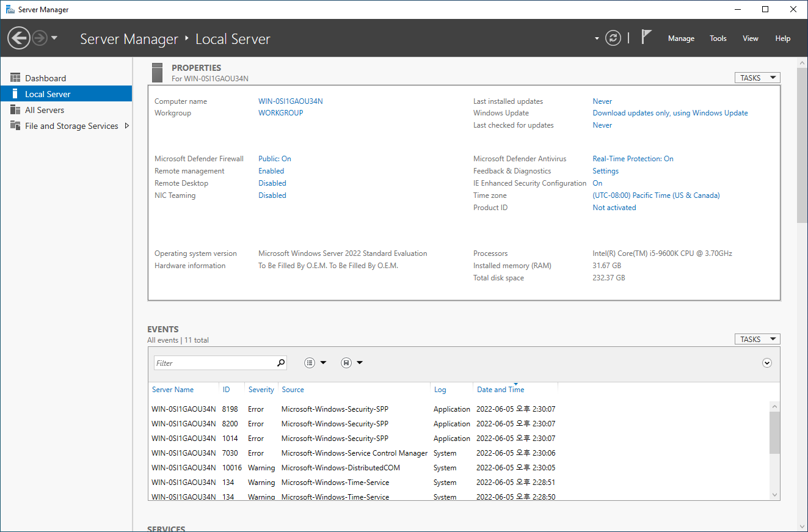Click Firewall 'Public: On' link

click(x=275, y=159)
